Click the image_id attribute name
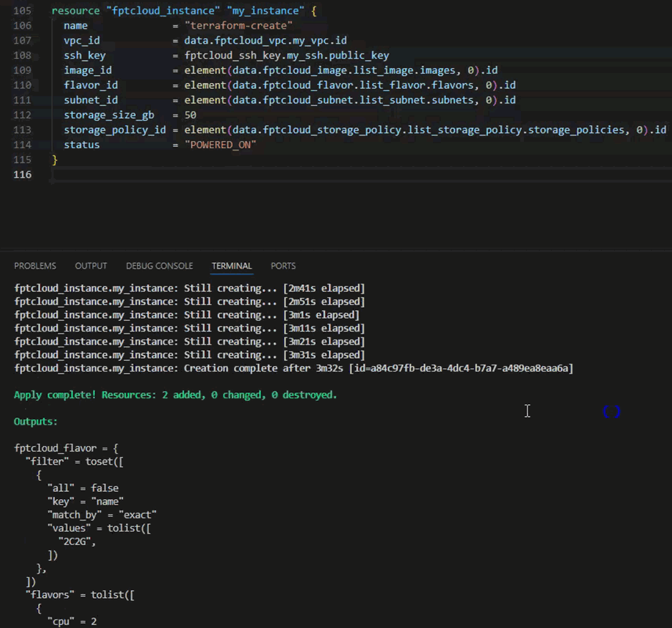Viewport: 672px width, 628px height. coord(88,70)
